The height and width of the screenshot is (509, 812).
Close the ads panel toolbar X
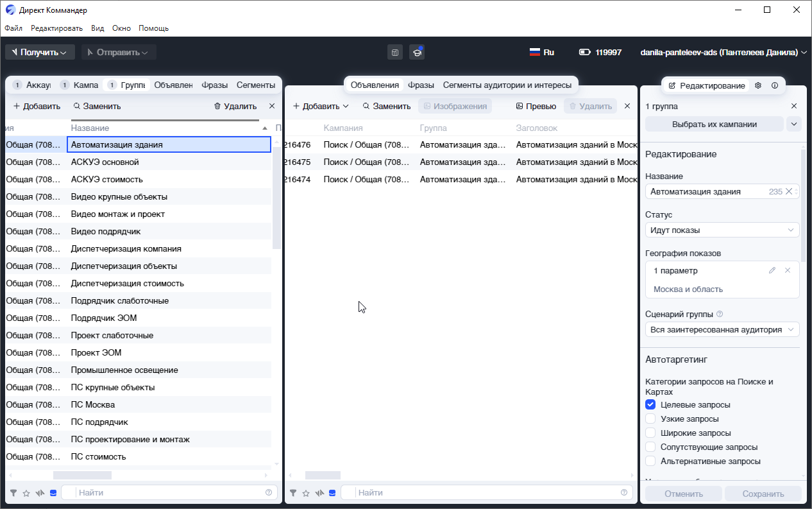[627, 106]
